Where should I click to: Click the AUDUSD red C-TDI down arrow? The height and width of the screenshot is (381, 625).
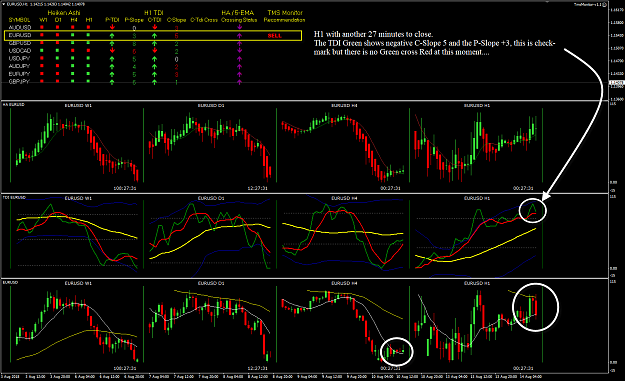[155, 27]
